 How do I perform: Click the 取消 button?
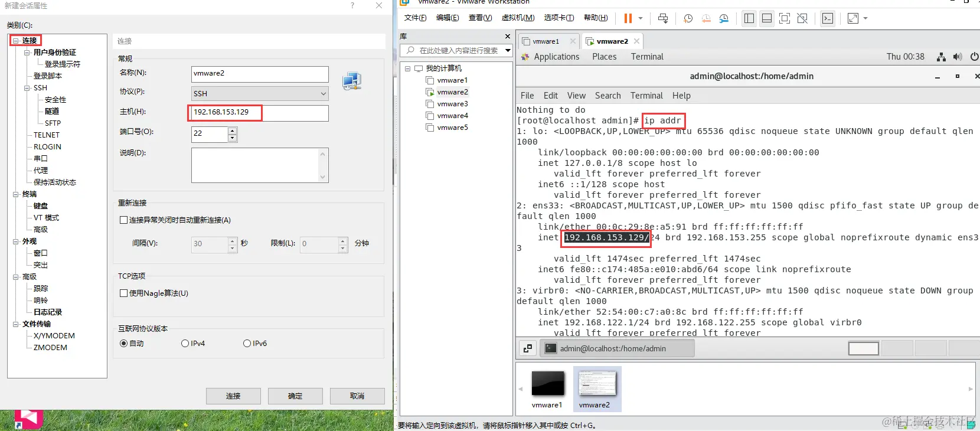pyautogui.click(x=357, y=396)
